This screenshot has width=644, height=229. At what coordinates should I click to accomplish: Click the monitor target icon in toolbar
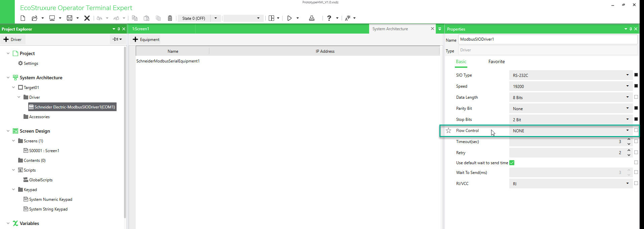click(x=52, y=18)
